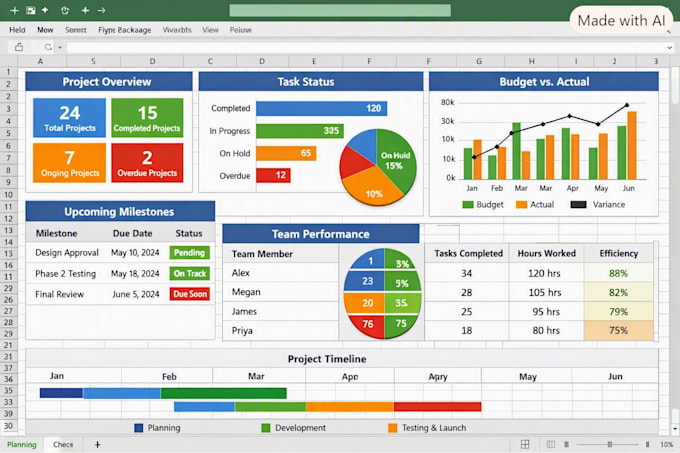Click the search box in the title bar
Viewport: 680px width, 453px height.
click(340, 10)
